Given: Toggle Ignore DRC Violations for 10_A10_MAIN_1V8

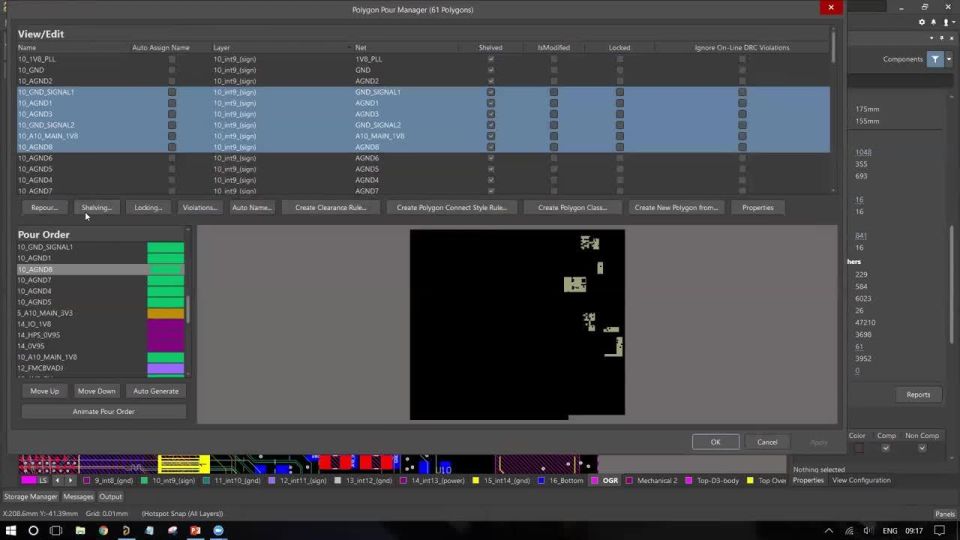Looking at the screenshot, I should tap(742, 137).
